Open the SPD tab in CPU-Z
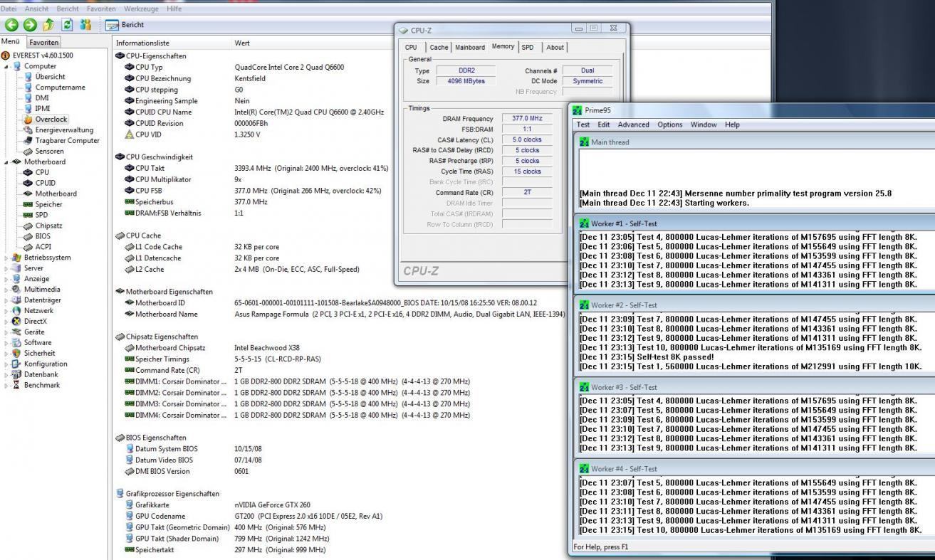The width and height of the screenshot is (935, 560). pos(527,48)
